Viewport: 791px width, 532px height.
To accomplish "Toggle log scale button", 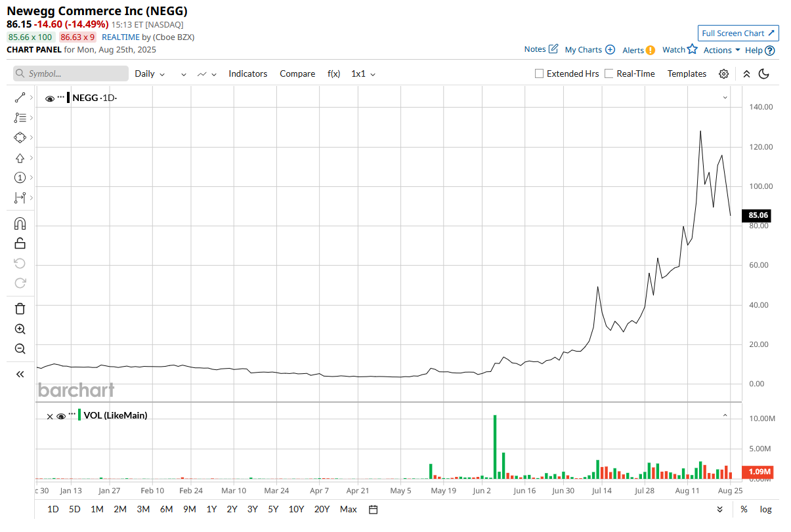I will tap(765, 509).
